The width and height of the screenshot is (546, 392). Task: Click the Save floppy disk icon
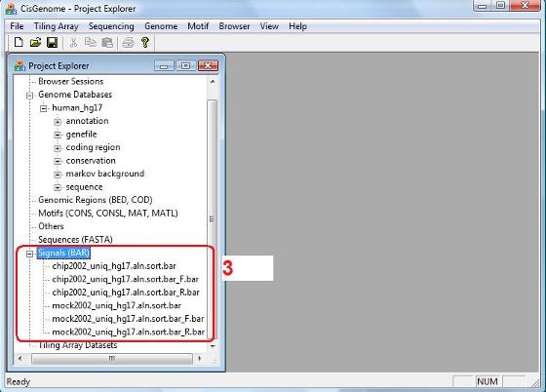(53, 43)
